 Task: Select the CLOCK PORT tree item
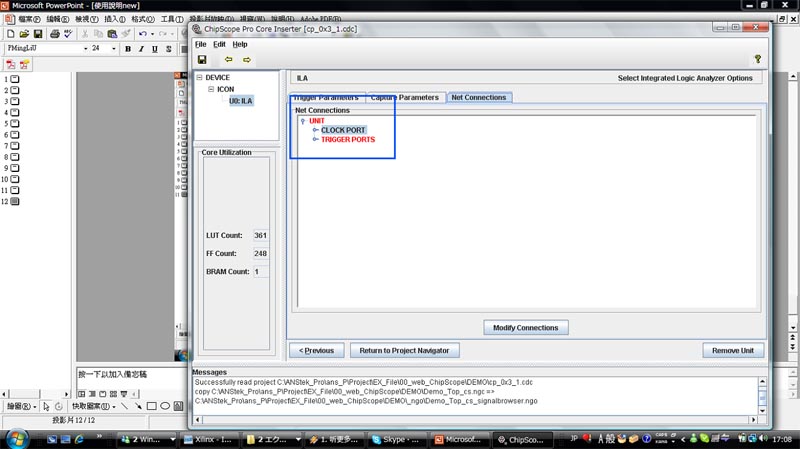[x=343, y=130]
